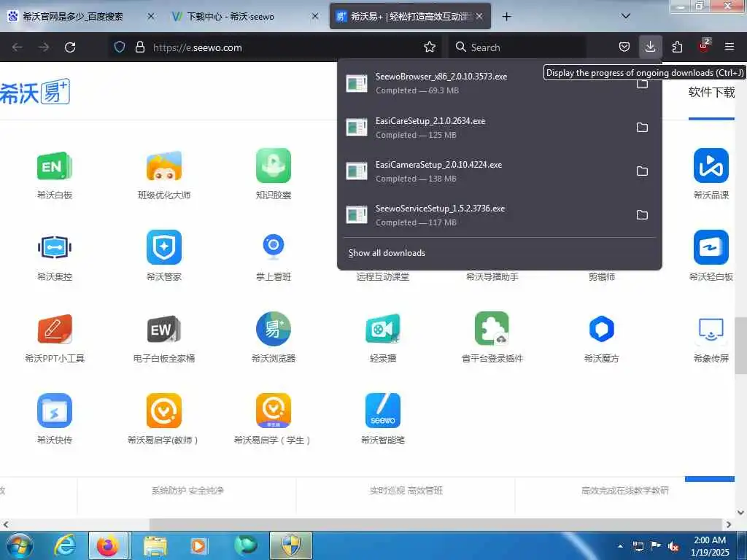Screen dimensions: 747x560
Task: Open EasiCareSetup_2.1.0.2634.exe download entry
Action: point(486,127)
